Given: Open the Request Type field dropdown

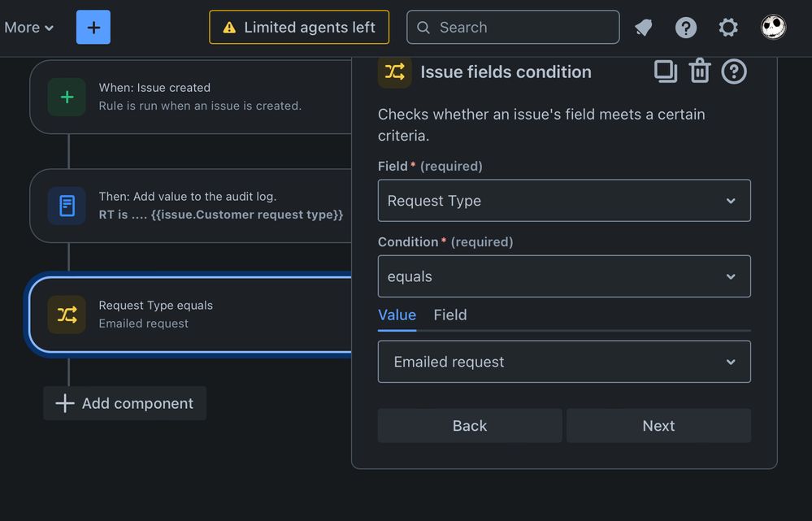Looking at the screenshot, I should tap(564, 201).
